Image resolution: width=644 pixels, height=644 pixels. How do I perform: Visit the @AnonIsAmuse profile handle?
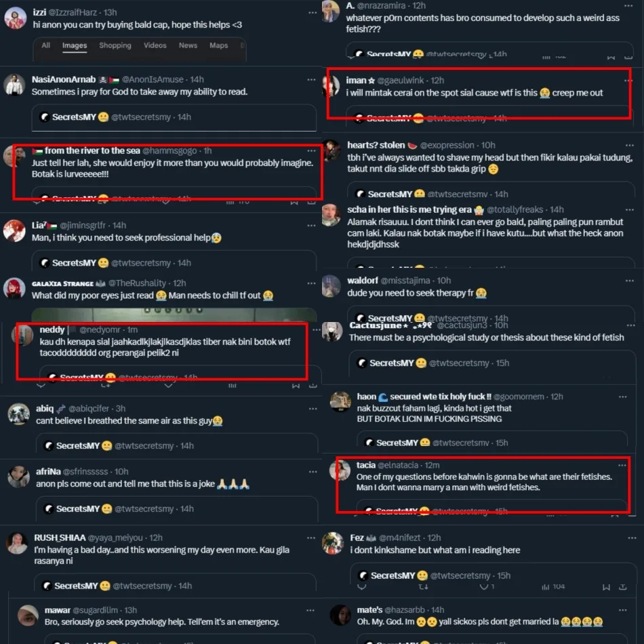[x=153, y=79]
